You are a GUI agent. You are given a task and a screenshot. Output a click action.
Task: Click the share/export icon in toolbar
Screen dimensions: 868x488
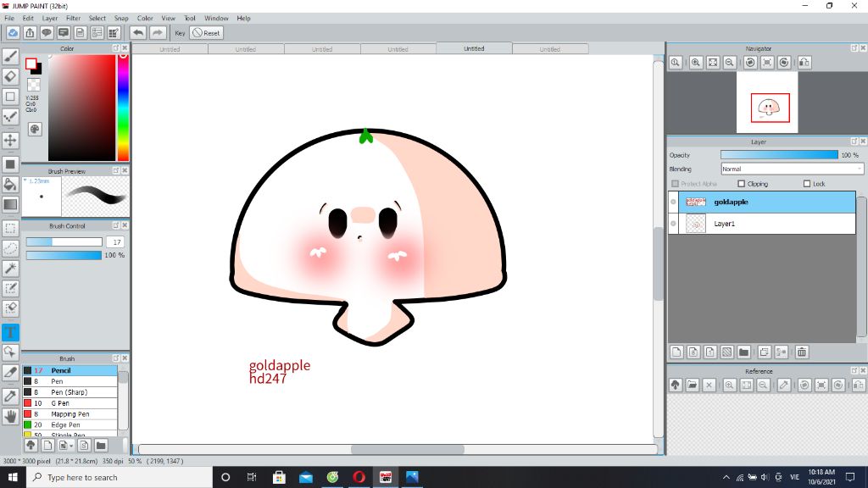point(30,33)
